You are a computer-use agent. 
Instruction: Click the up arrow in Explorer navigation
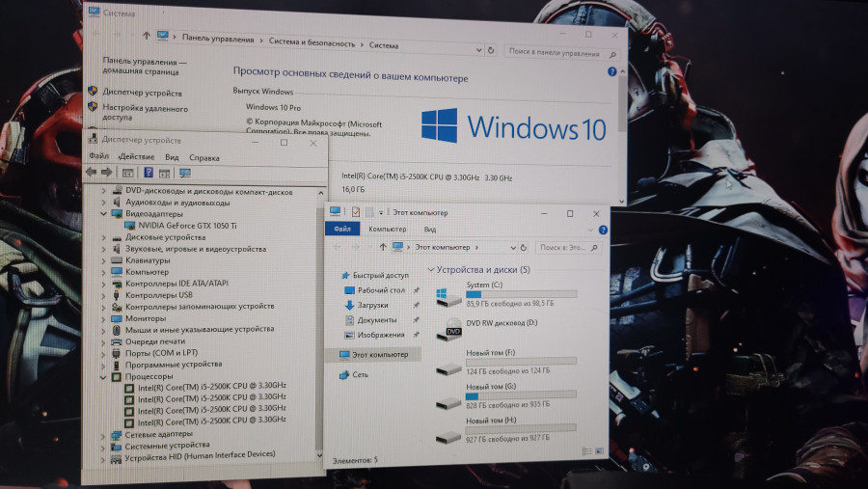pyautogui.click(x=383, y=247)
